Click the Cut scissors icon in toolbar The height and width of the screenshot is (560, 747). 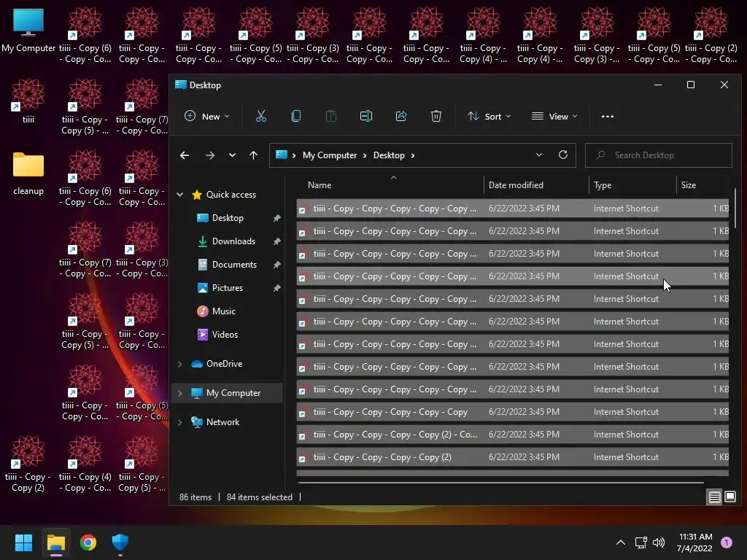click(x=261, y=116)
